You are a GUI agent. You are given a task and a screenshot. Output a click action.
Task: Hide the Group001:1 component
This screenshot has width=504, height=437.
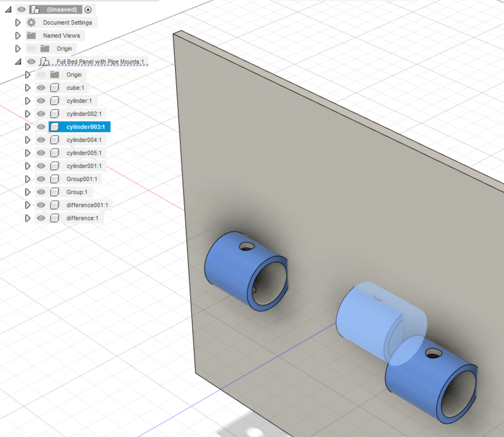tap(41, 179)
